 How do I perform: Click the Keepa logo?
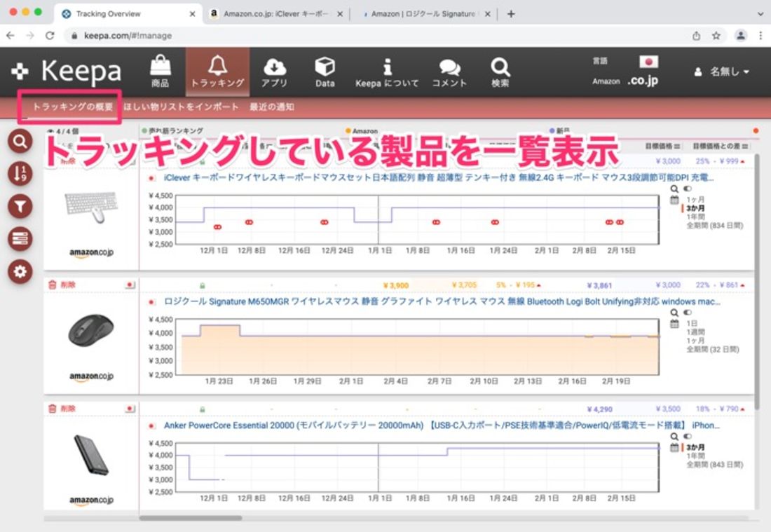point(67,71)
